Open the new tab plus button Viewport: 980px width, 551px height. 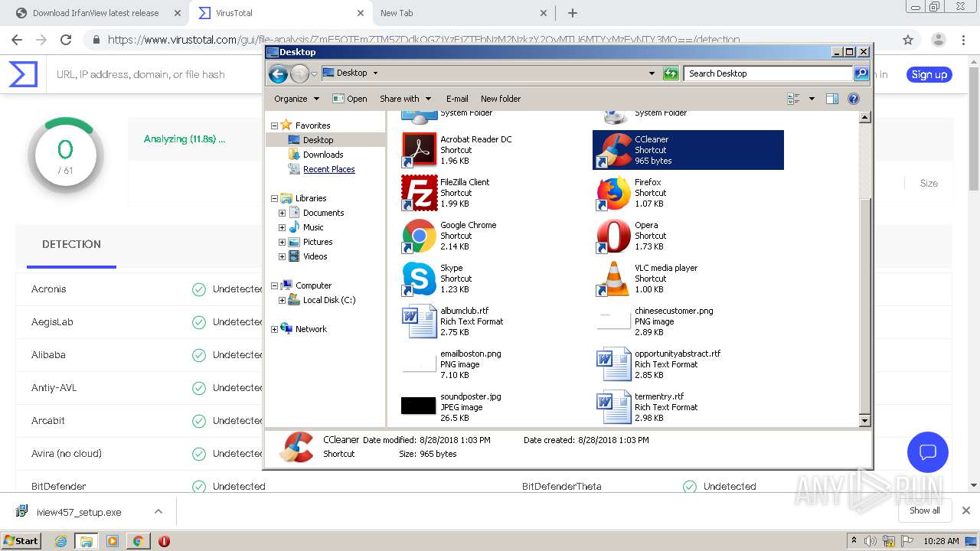pos(572,13)
